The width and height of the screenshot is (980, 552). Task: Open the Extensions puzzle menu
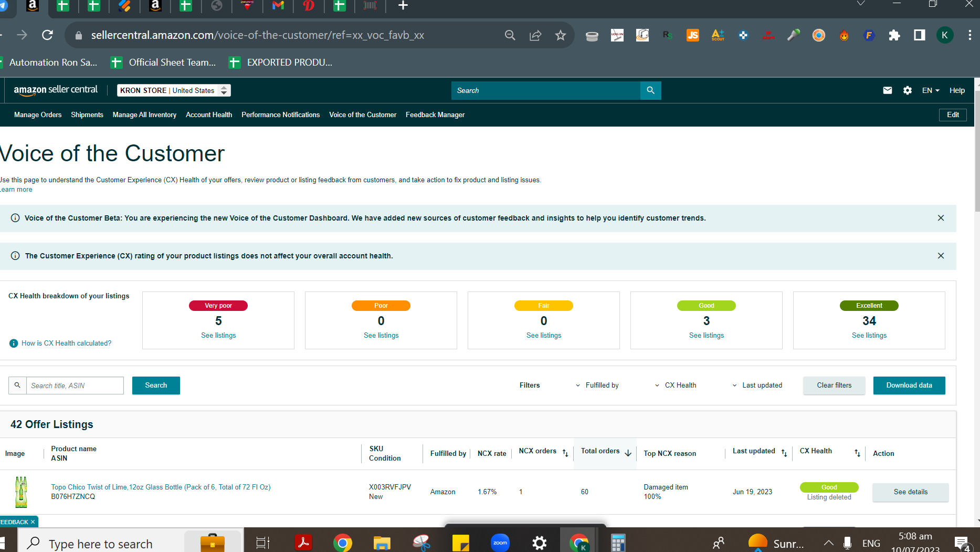tap(894, 35)
